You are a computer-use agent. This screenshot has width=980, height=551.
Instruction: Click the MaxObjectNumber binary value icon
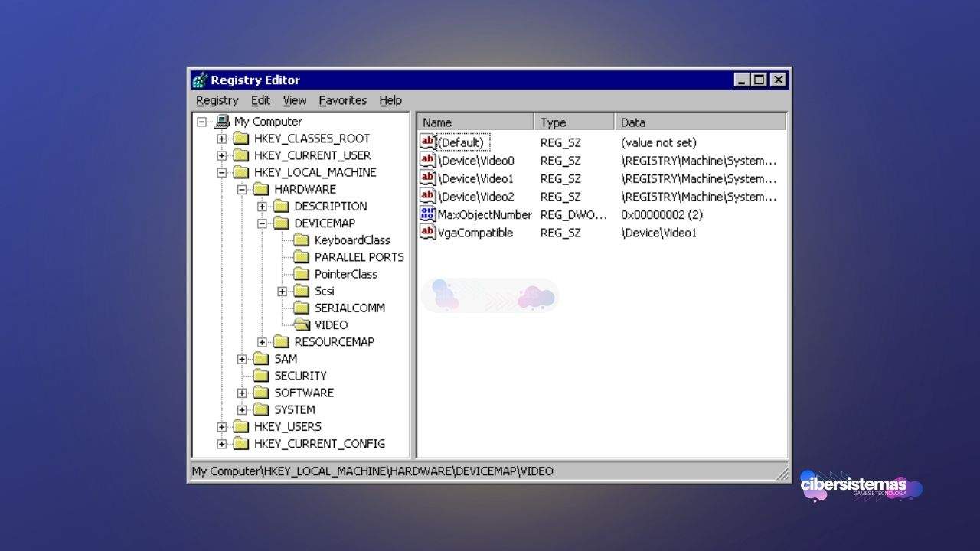[428, 214]
